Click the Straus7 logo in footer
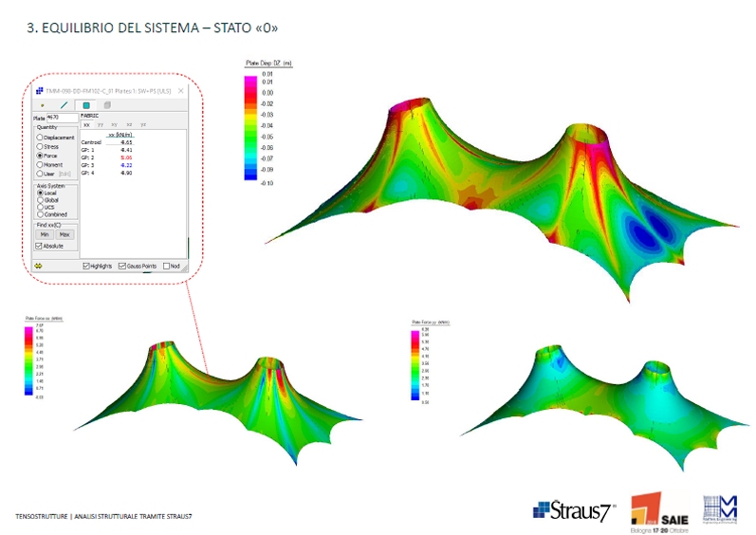Screen dimensions: 756x535 pyautogui.click(x=574, y=510)
